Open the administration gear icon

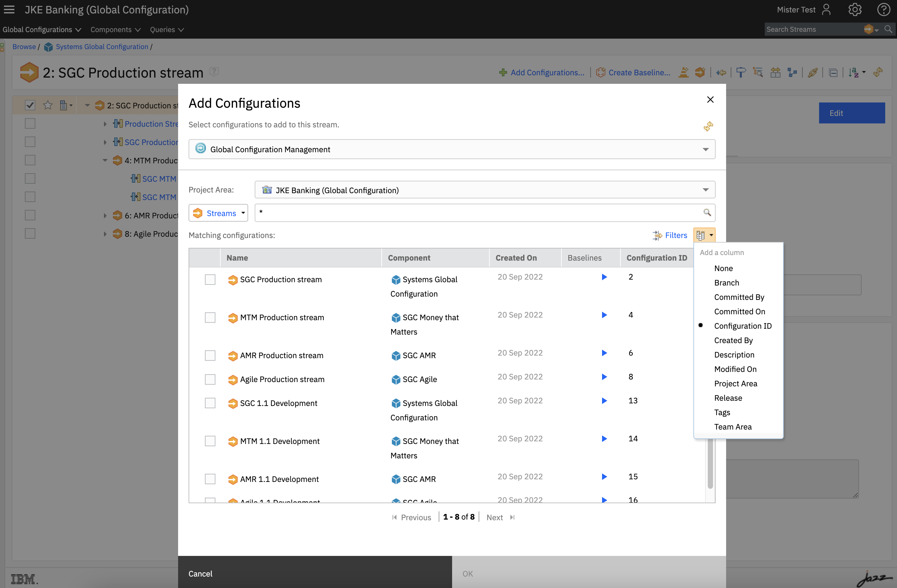pos(855,10)
